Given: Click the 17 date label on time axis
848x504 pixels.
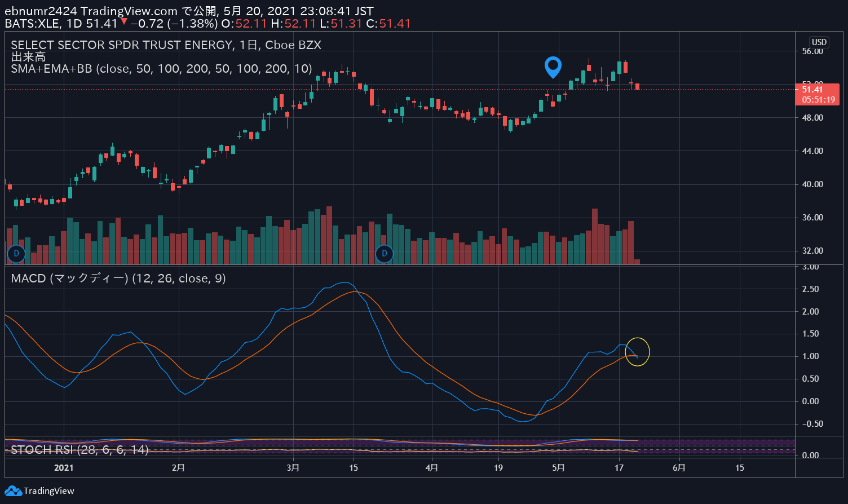Looking at the screenshot, I should [x=619, y=467].
